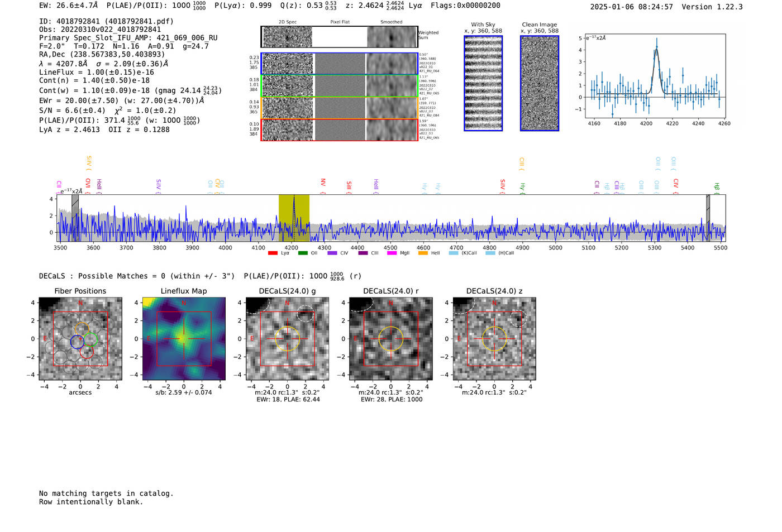Click the 'Version 1.22.3' text
The image size is (782, 532).
click(x=712, y=7)
